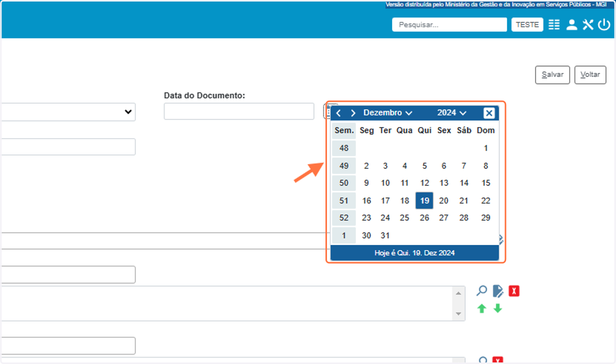The image size is (616, 364).
Task: Log out with the power icon
Action: pyautogui.click(x=604, y=25)
